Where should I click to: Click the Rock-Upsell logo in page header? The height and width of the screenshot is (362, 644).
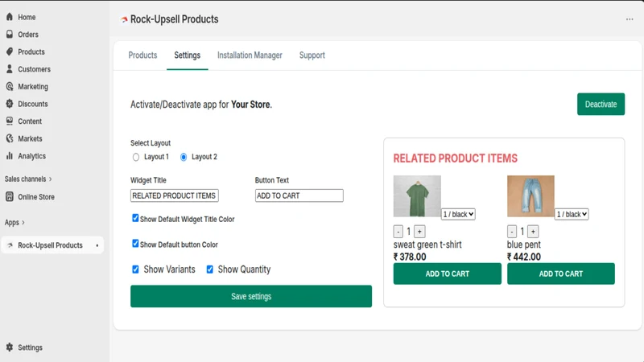coord(124,19)
